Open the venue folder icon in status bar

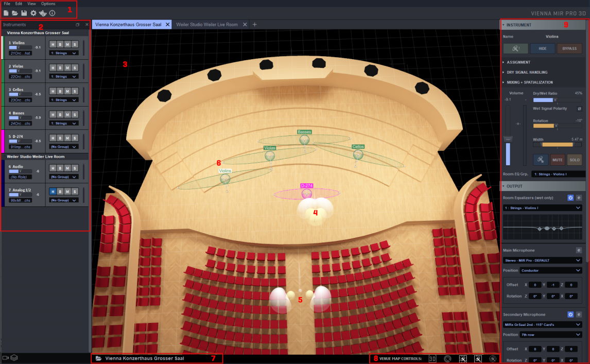pos(98,358)
